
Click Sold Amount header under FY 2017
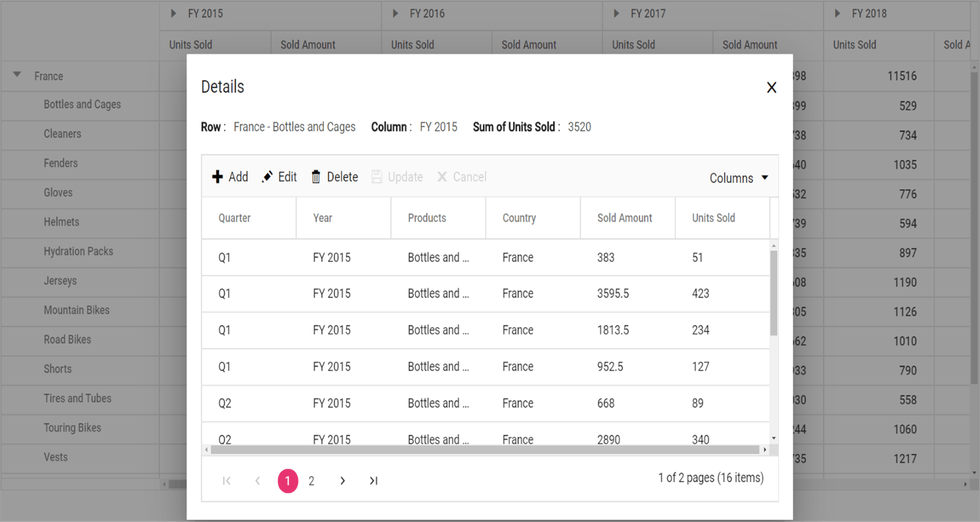pos(768,45)
